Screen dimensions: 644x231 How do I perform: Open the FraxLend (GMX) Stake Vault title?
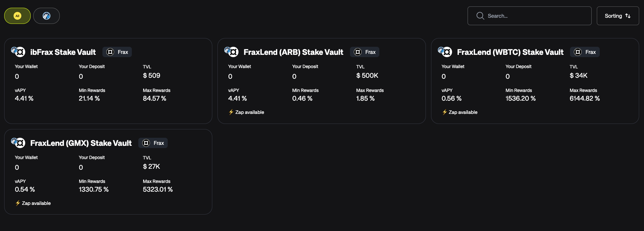(x=81, y=143)
